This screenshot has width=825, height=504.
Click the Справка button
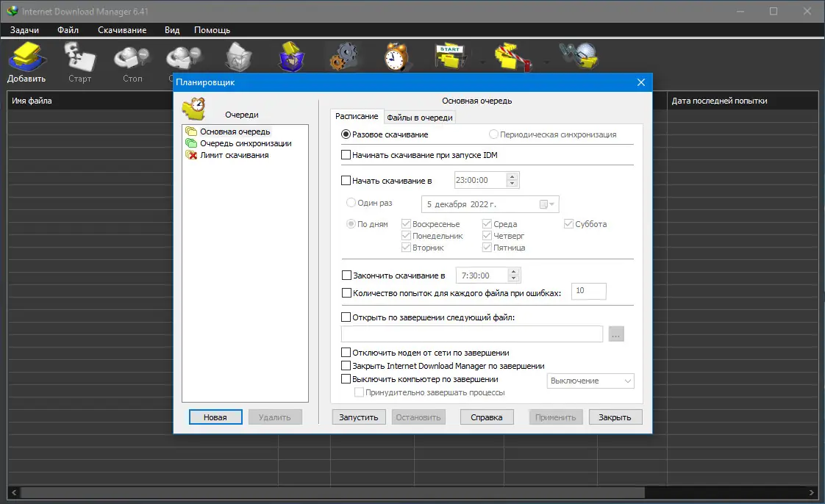(487, 417)
